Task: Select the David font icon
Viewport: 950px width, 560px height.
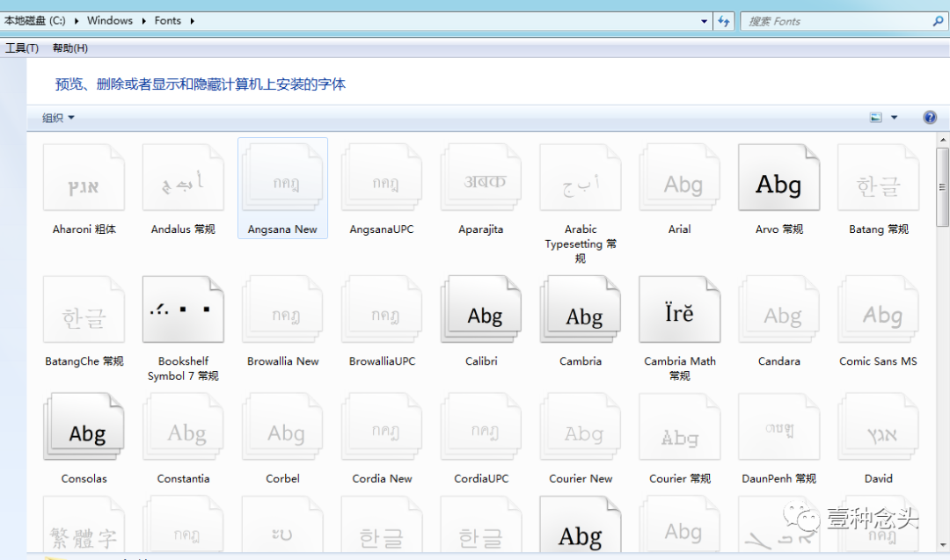Action: pos(879,426)
